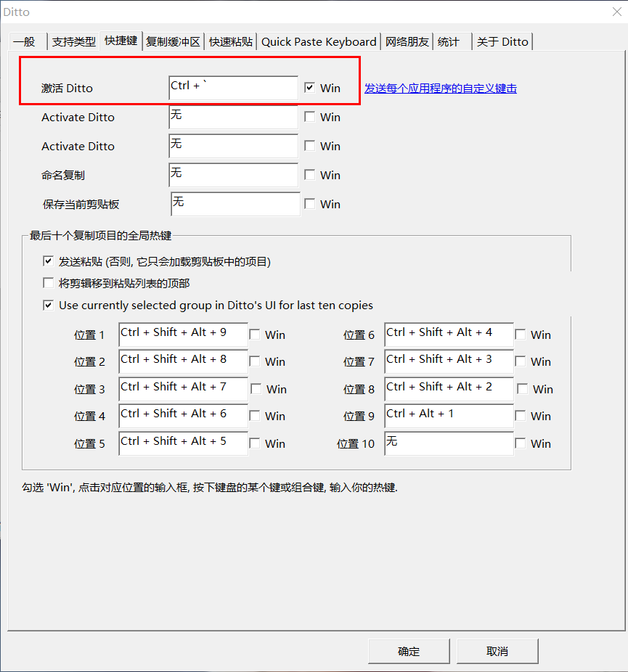View the 统计 tab
The width and height of the screenshot is (628, 672).
pyautogui.click(x=449, y=41)
